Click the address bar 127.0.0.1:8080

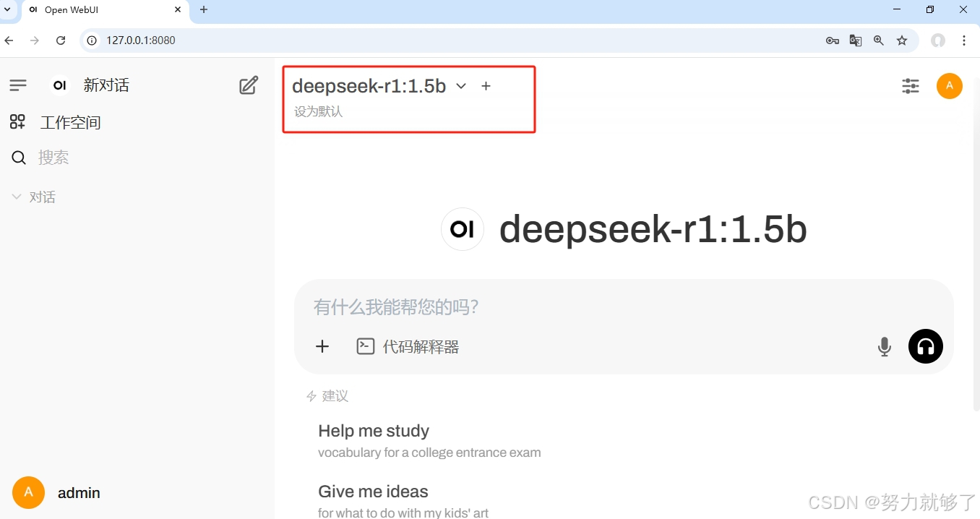click(141, 40)
